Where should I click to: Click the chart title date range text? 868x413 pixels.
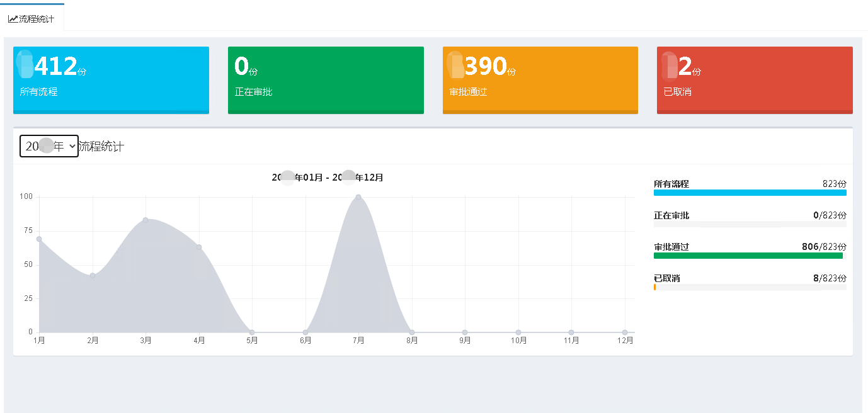pos(328,178)
